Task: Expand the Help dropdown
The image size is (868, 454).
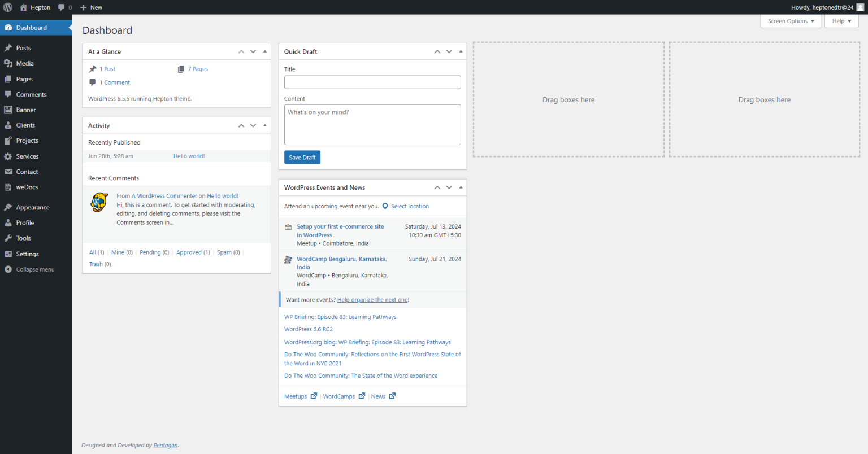Action: (x=841, y=21)
